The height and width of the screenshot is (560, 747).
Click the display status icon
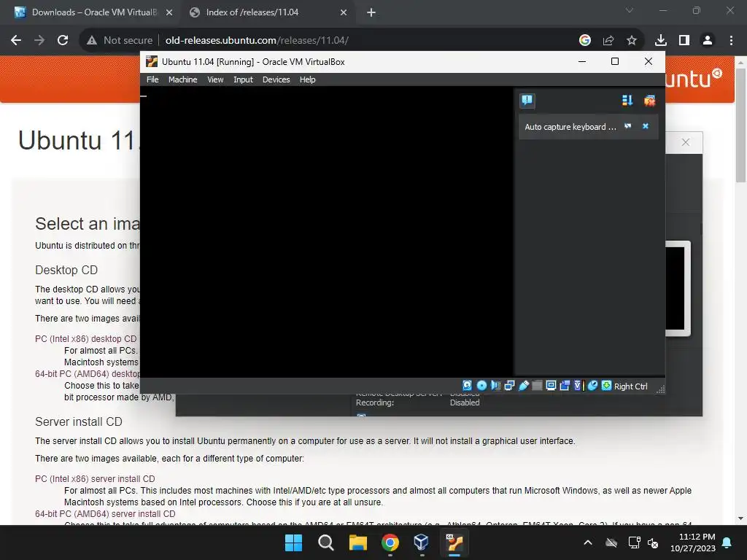[551, 386]
